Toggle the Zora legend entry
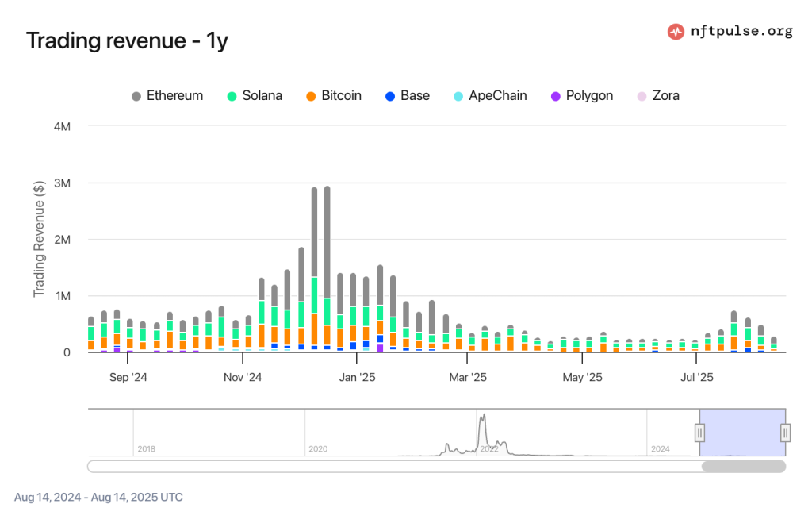Viewport: 812px width, 527px height. click(658, 96)
